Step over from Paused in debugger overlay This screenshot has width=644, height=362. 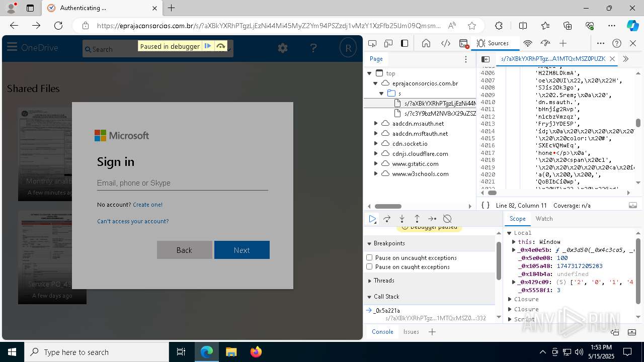point(221,46)
